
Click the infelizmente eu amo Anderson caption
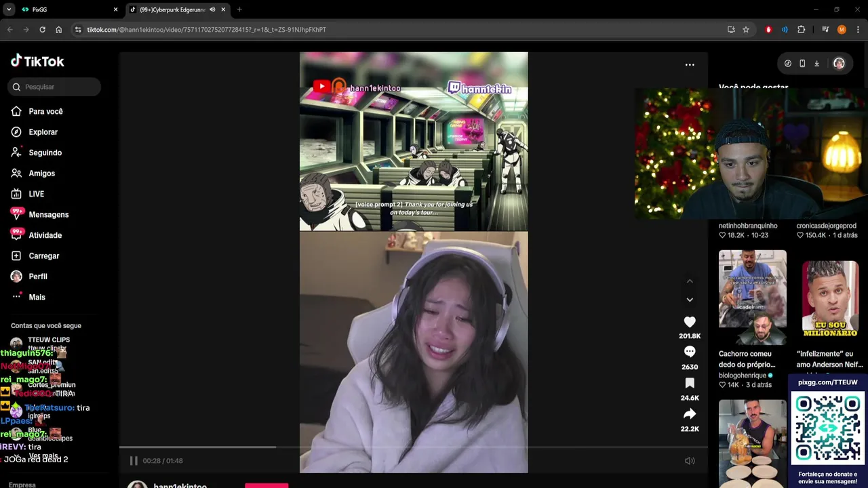[x=829, y=359]
